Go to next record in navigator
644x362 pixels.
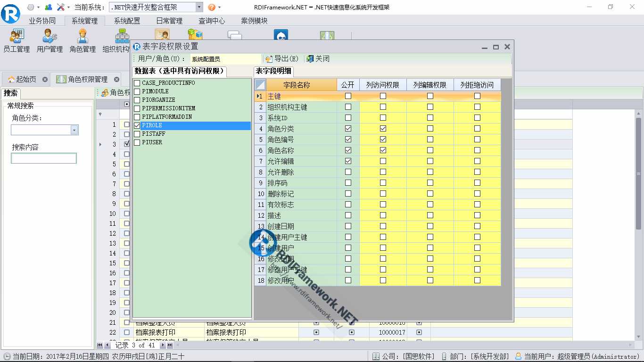click(163, 346)
